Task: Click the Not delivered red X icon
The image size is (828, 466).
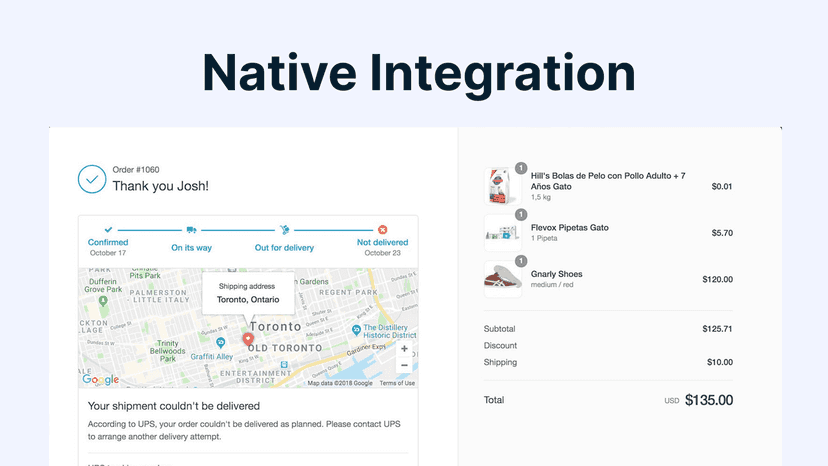Action: click(x=382, y=230)
